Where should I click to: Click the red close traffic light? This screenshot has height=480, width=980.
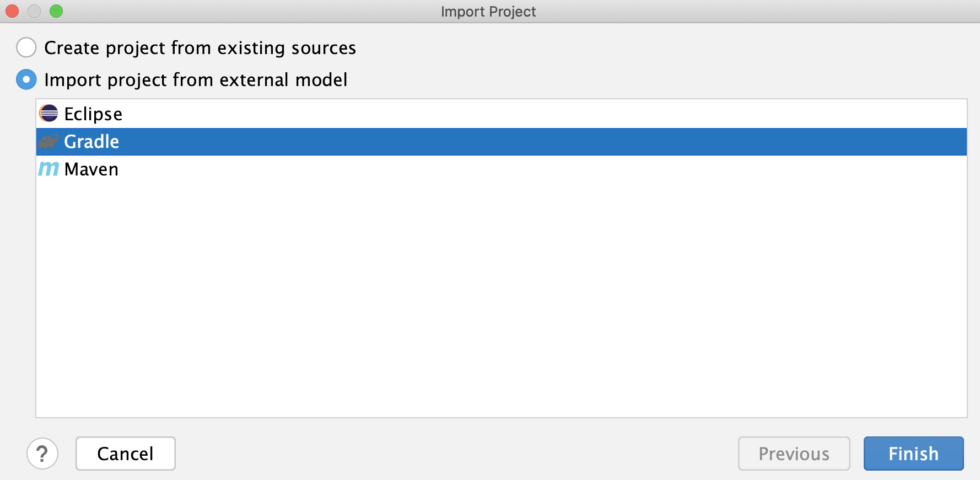(x=12, y=10)
